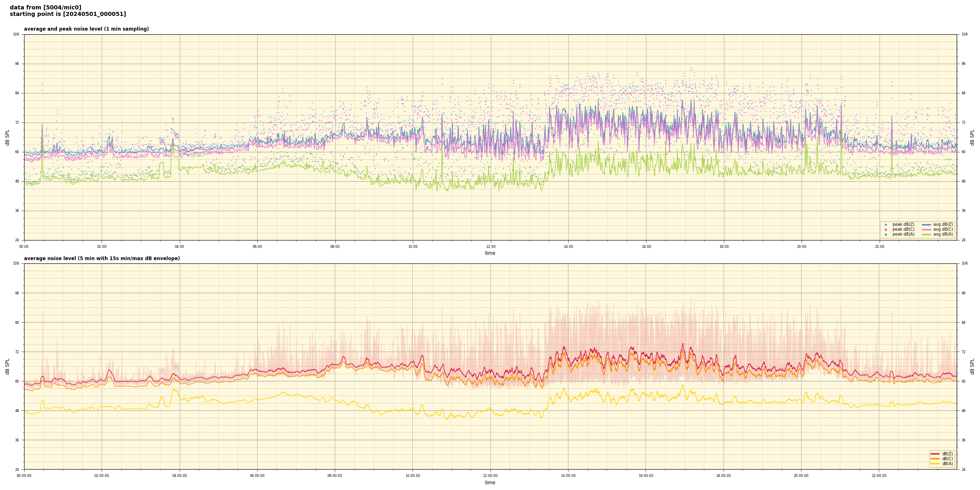The image size is (980, 490).
Task: Select the 18:00:00 tick on bottom chart
Action: point(724,476)
